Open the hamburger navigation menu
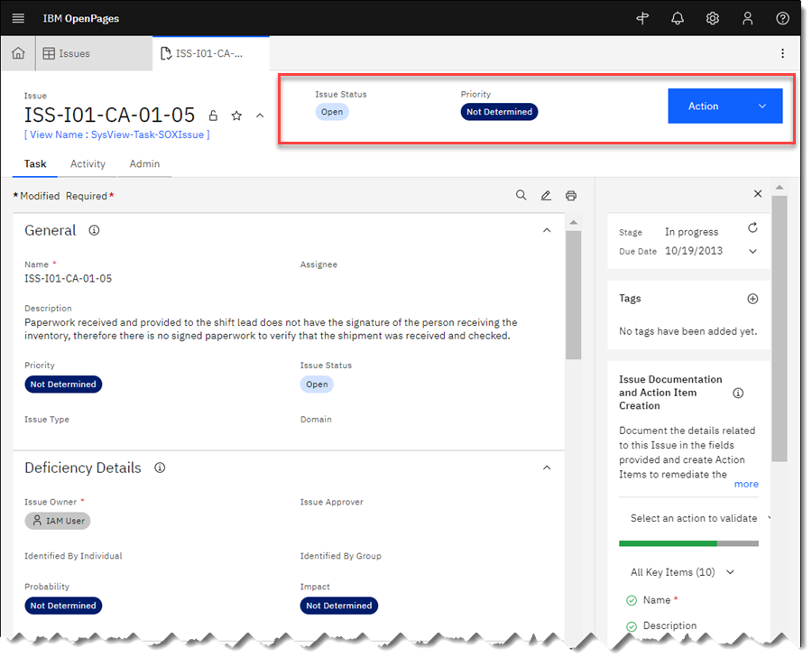812x667 pixels. point(20,18)
